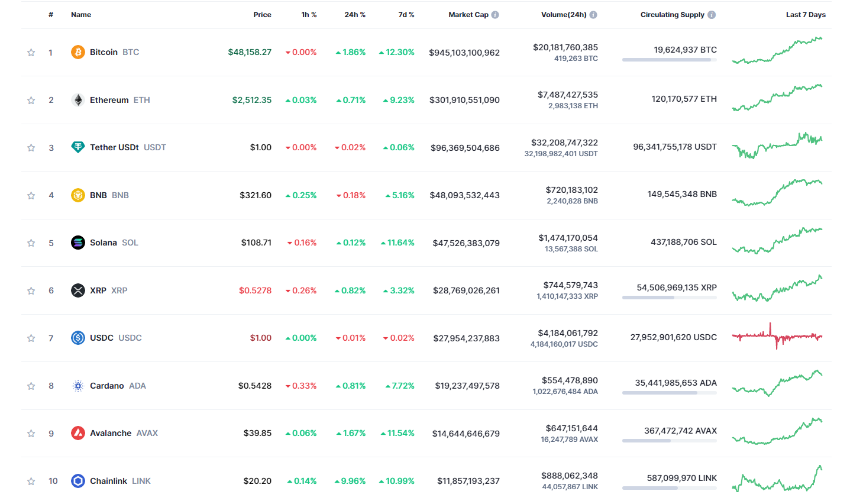Click the Cardano logo icon
863x504 pixels.
coord(78,386)
